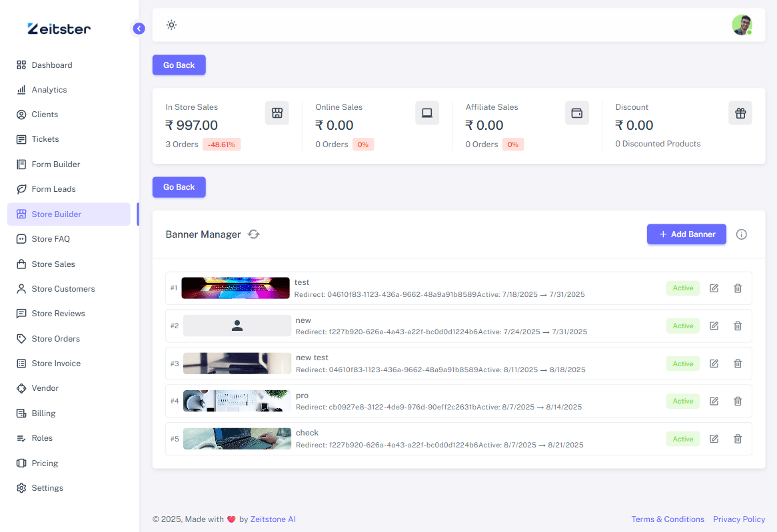The width and height of the screenshot is (777, 532).
Task: Open Store Invoice
Action: (69, 364)
